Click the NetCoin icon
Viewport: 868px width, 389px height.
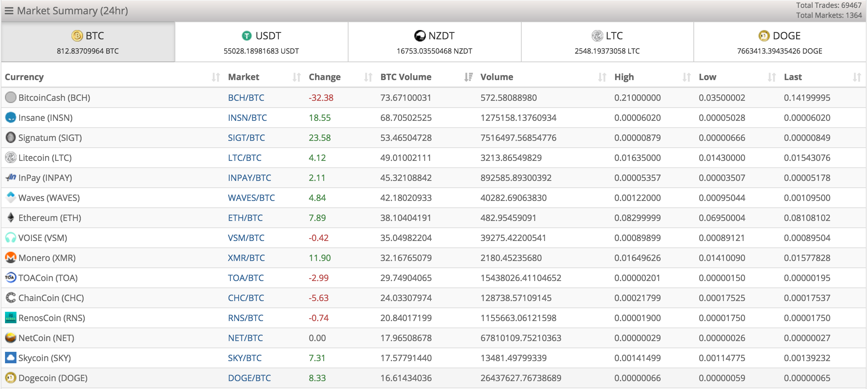[x=11, y=338]
